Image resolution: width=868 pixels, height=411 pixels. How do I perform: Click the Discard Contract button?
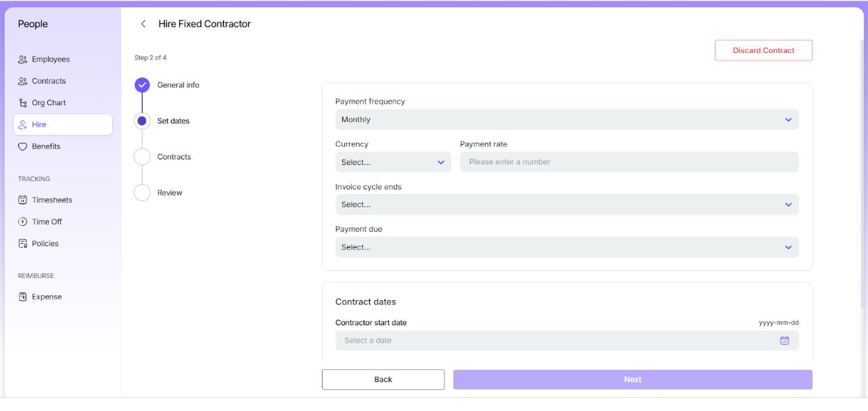763,51
